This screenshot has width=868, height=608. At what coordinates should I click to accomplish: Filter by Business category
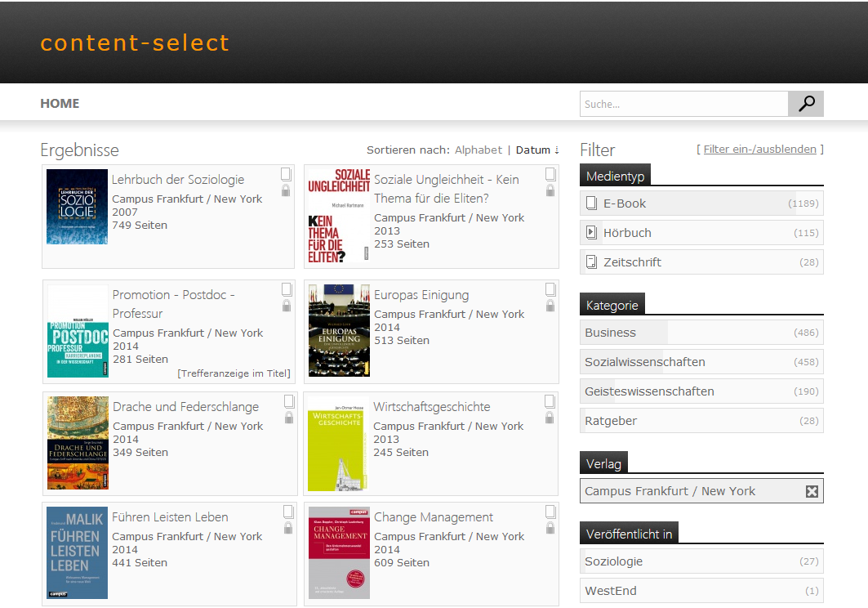(x=610, y=333)
